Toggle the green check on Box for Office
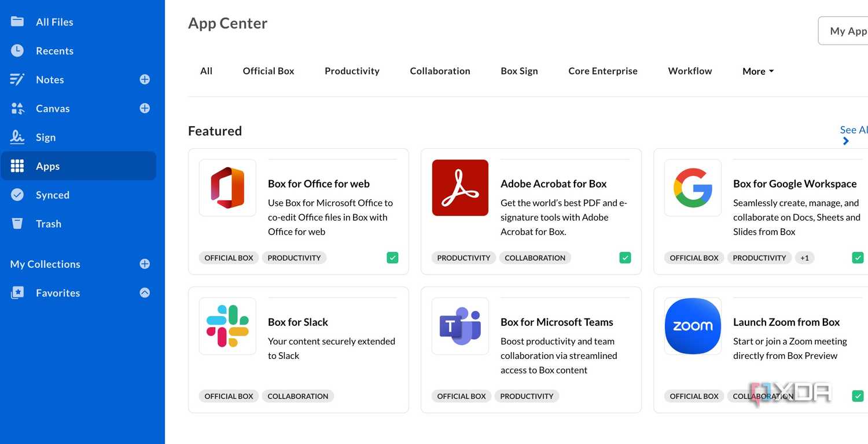Image resolution: width=868 pixels, height=444 pixels. pos(392,258)
